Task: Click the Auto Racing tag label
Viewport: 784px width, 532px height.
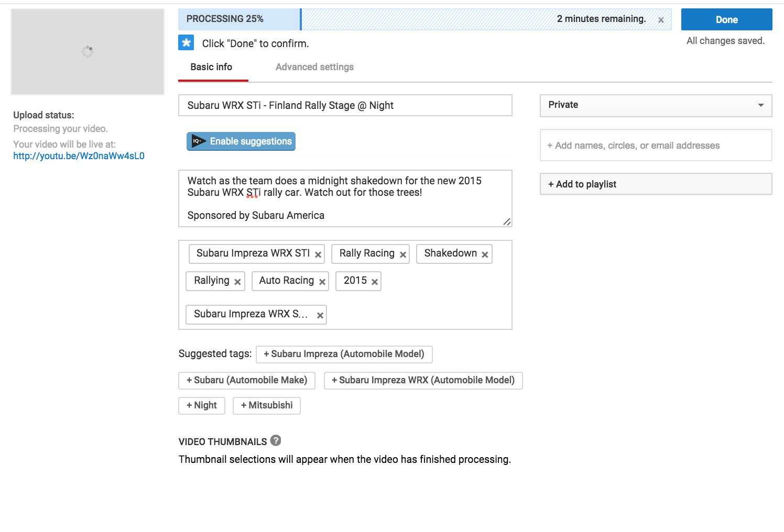Action: (x=287, y=281)
